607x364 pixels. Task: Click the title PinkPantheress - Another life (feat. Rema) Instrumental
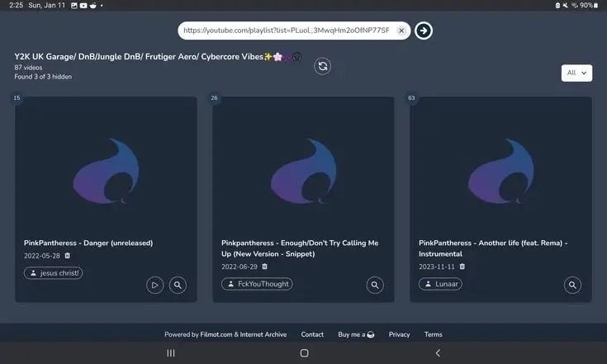(493, 248)
